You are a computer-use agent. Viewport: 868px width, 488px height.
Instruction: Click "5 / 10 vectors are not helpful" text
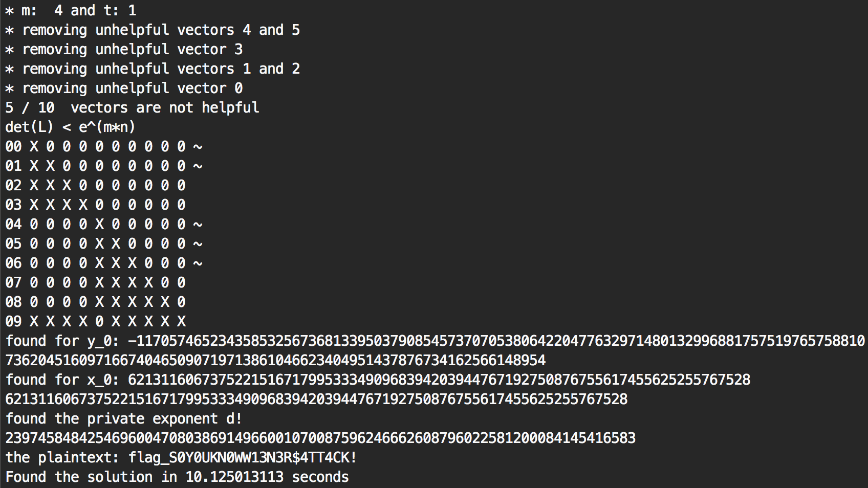pyautogui.click(x=132, y=107)
